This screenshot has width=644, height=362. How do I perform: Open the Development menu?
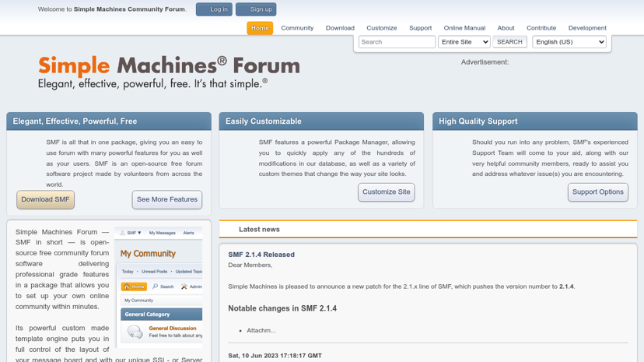pos(587,28)
